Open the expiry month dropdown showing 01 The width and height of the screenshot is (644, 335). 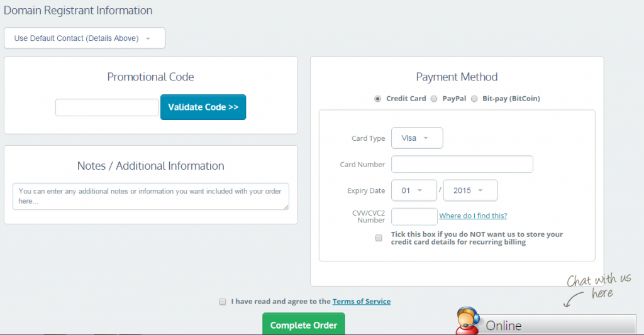coord(414,190)
